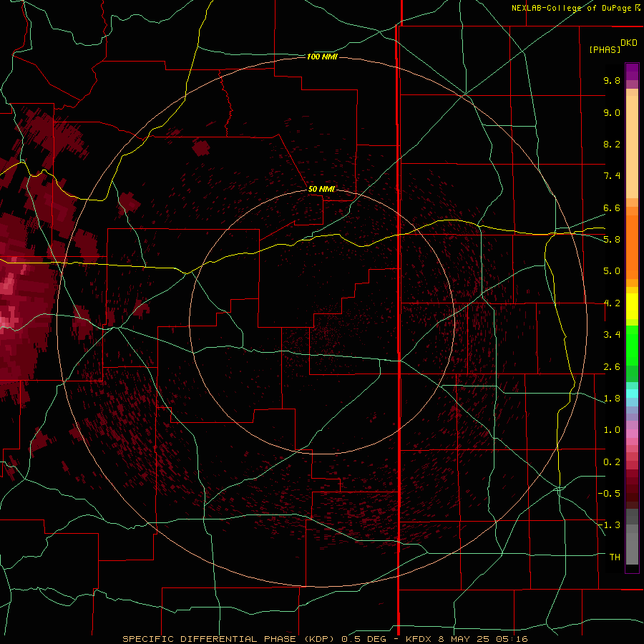Click the 6.6 scale value
644x644 pixels.
pyautogui.click(x=612, y=208)
